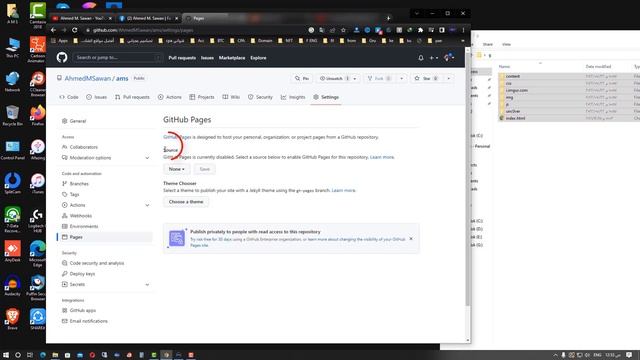Click the Apps bookmarks shortcut icon
The height and width of the screenshot is (360, 640).
click(59, 40)
